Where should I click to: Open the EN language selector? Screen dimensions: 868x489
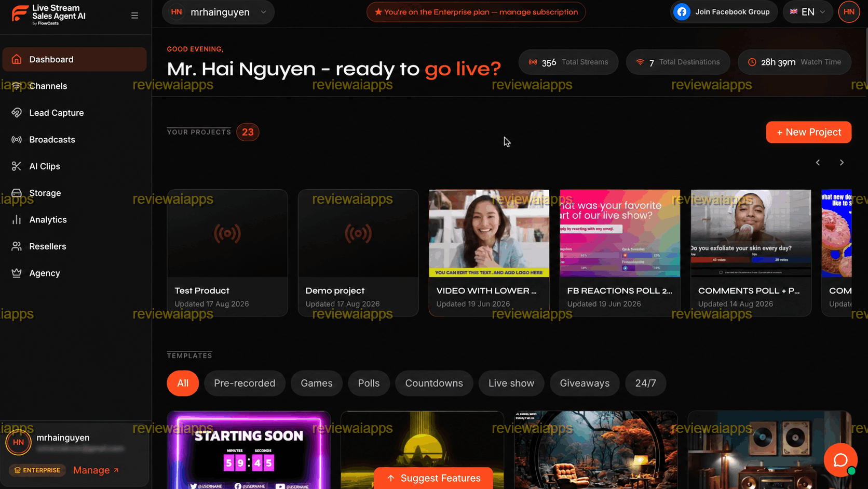coord(807,12)
